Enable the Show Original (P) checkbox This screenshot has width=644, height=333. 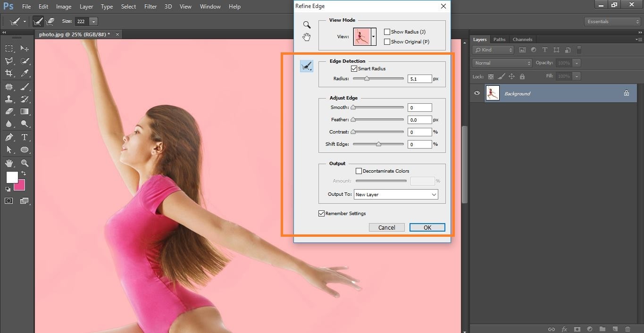click(387, 42)
